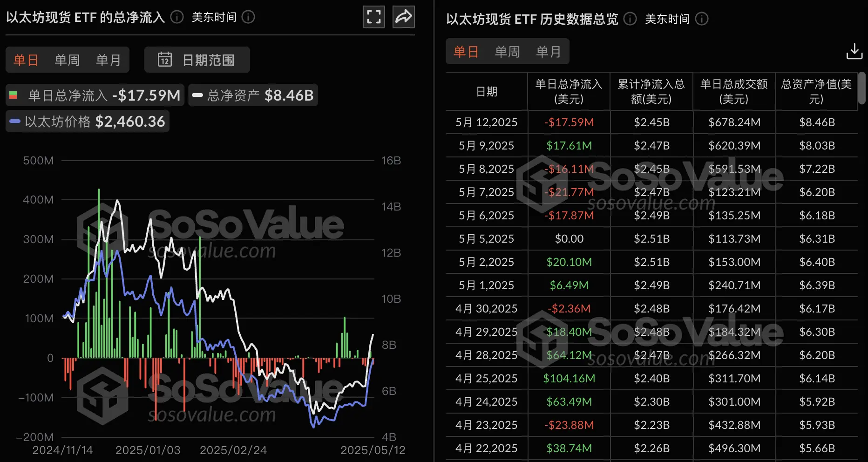
Task: Click the 单日总净流入(美元) column header
Action: point(568,92)
